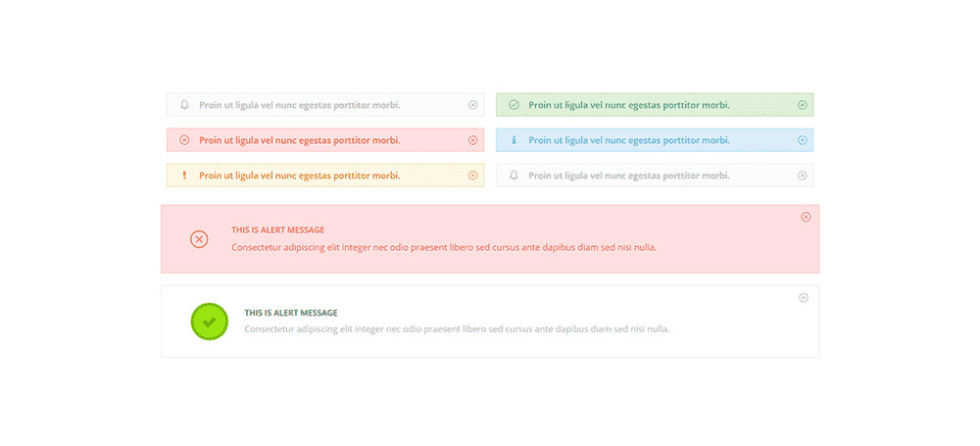
Task: Click the bell icon in the top-left alert
Action: tap(184, 105)
